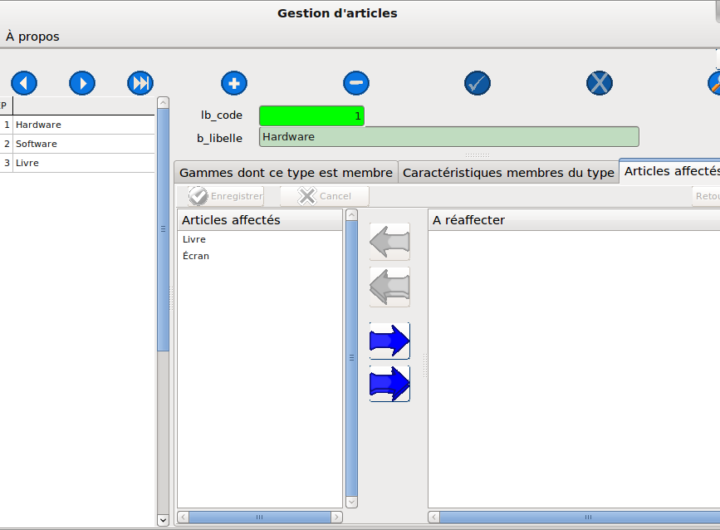This screenshot has height=530, width=720.
Task: Click horizontal scrollbar under Articles affectés
Action: pyautogui.click(x=259, y=517)
